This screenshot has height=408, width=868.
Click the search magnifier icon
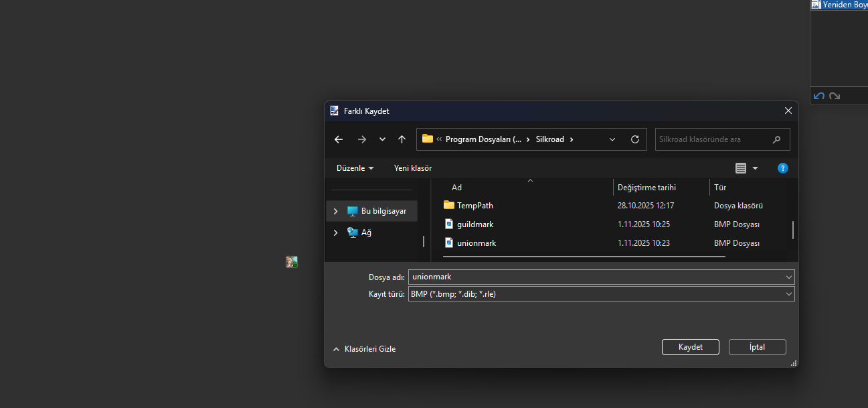coord(776,139)
